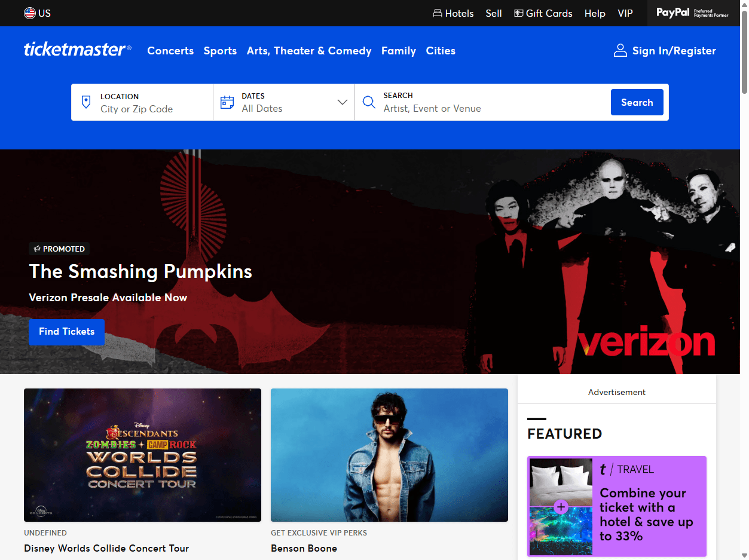Viewport: 749px width, 560px height.
Task: Go to the ticketmaster home logo
Action: point(77,50)
